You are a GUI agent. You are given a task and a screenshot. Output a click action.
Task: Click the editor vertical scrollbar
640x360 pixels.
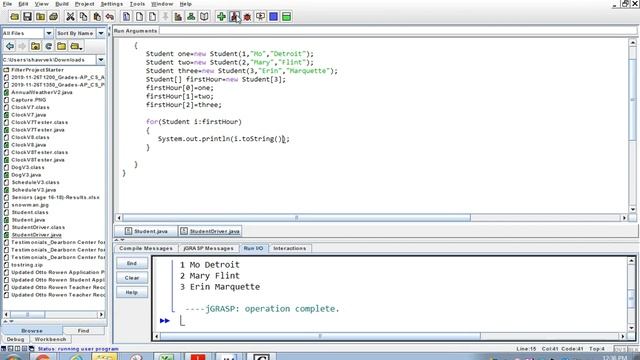633,100
